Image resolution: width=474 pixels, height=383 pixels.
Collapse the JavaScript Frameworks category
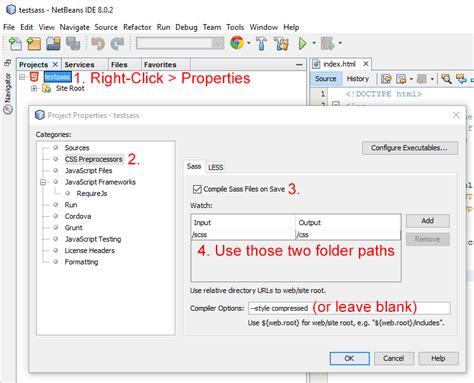click(43, 182)
